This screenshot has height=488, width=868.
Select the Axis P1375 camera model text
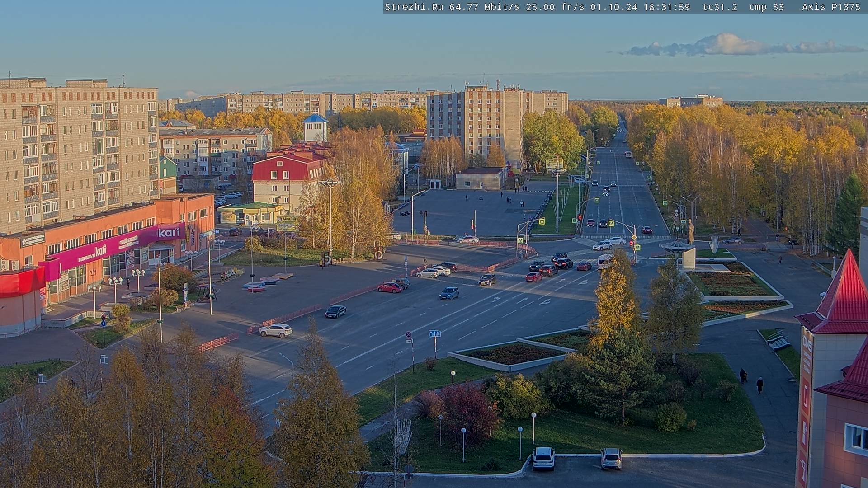pos(831,7)
